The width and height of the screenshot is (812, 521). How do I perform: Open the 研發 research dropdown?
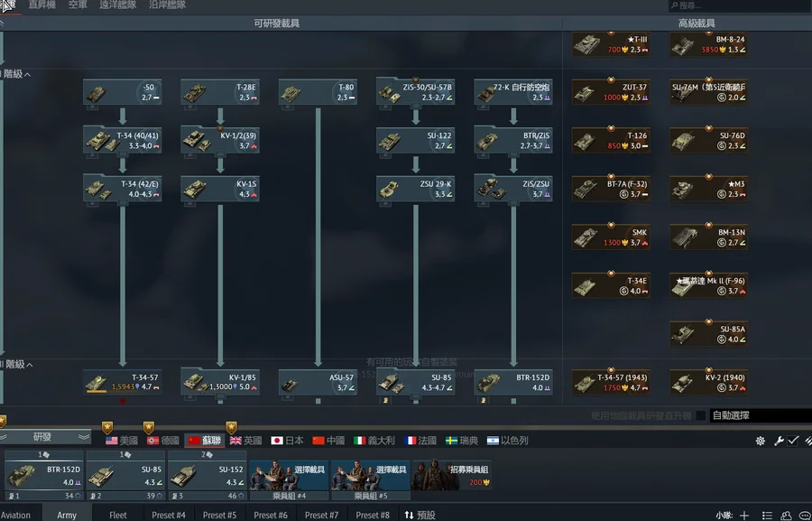point(45,437)
